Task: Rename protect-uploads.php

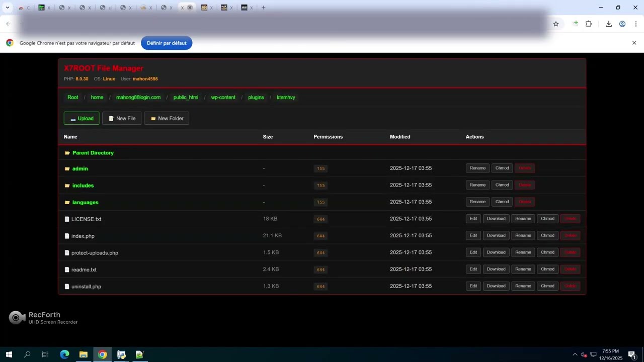Action: (x=523, y=252)
